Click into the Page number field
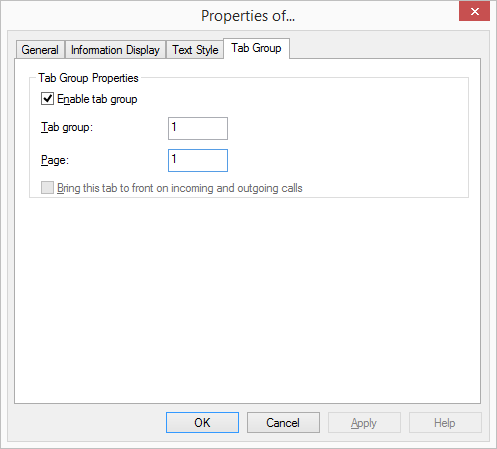 [198, 160]
